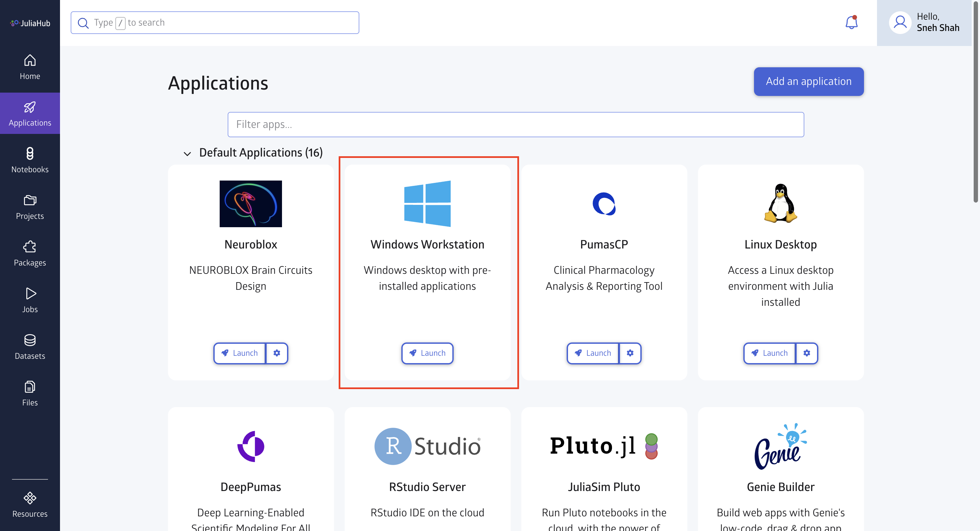Click the DeepPumas logo
The height and width of the screenshot is (531, 980).
[251, 446]
